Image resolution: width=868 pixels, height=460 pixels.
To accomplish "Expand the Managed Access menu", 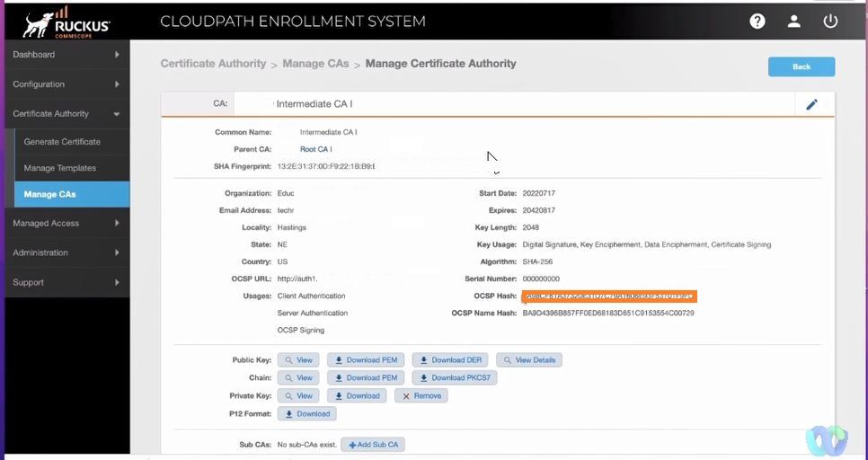I will coord(65,224).
